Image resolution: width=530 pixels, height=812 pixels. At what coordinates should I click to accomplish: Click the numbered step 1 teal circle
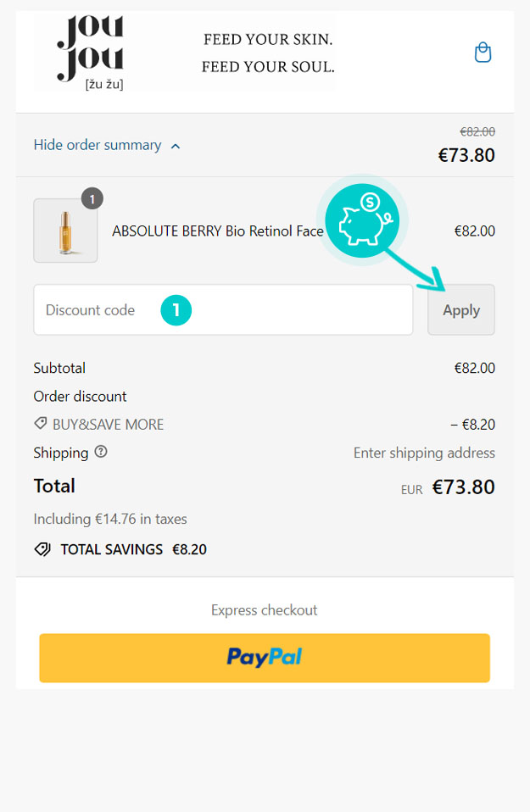(176, 309)
